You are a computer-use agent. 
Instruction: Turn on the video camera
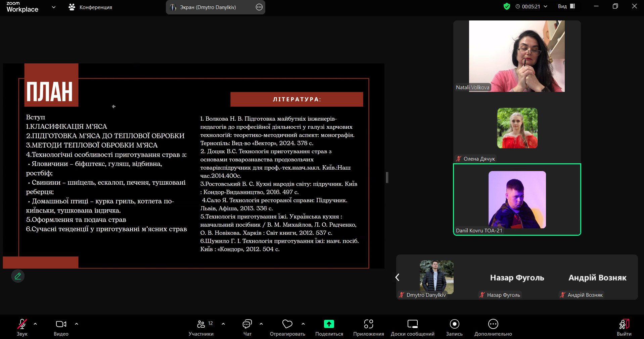pos(61,324)
